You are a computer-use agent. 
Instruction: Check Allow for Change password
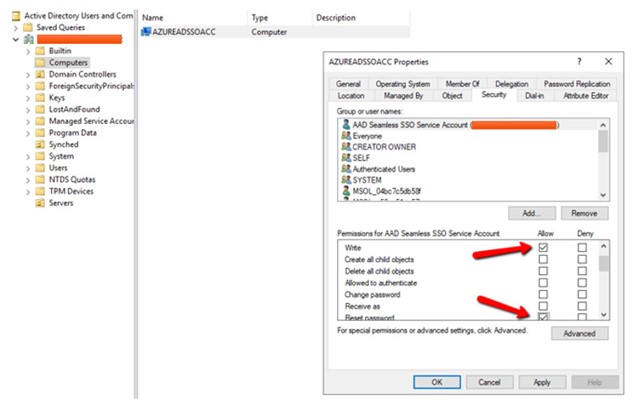[x=543, y=294]
